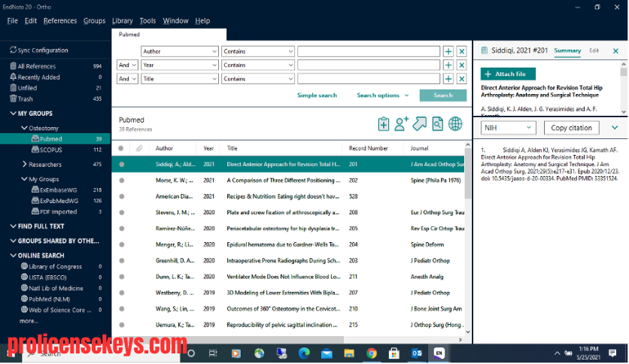Open the notification center icon
629x364 pixels.
coord(612,353)
